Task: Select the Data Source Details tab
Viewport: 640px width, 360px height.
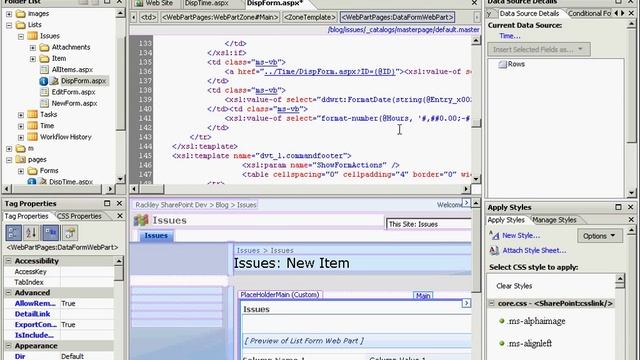Action: point(529,13)
